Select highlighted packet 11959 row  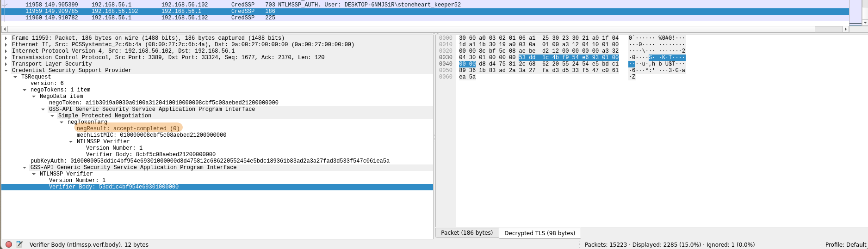pos(425,11)
